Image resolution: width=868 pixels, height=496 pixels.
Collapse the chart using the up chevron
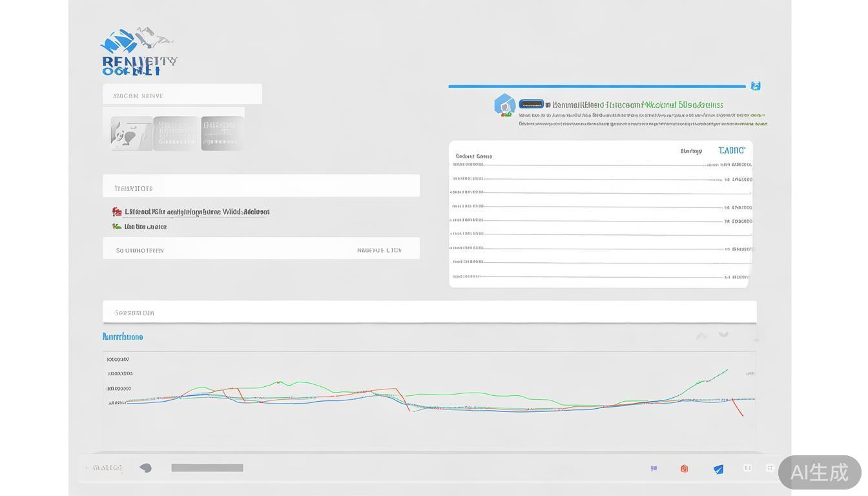(x=701, y=336)
